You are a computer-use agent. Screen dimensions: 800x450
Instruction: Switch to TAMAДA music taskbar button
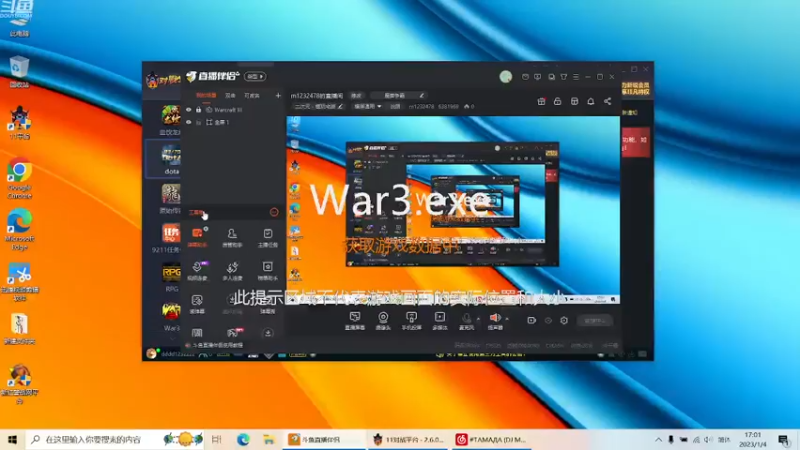490,439
